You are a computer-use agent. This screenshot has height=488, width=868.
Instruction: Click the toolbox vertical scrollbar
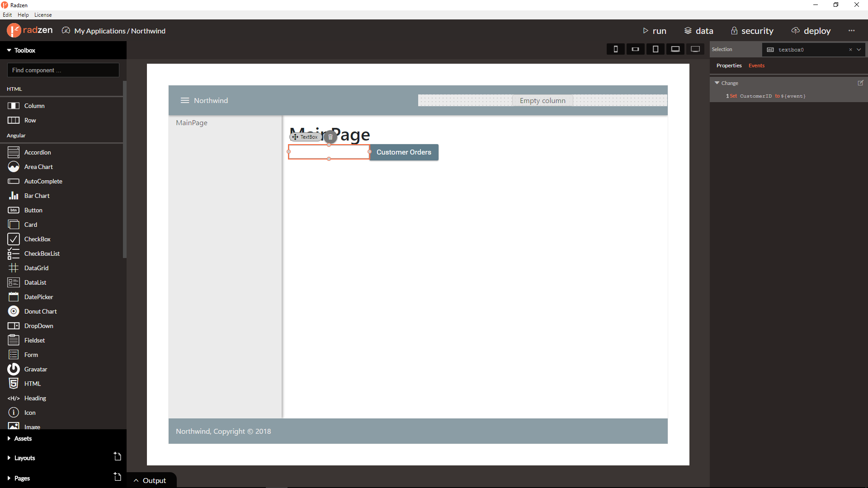[125, 169]
